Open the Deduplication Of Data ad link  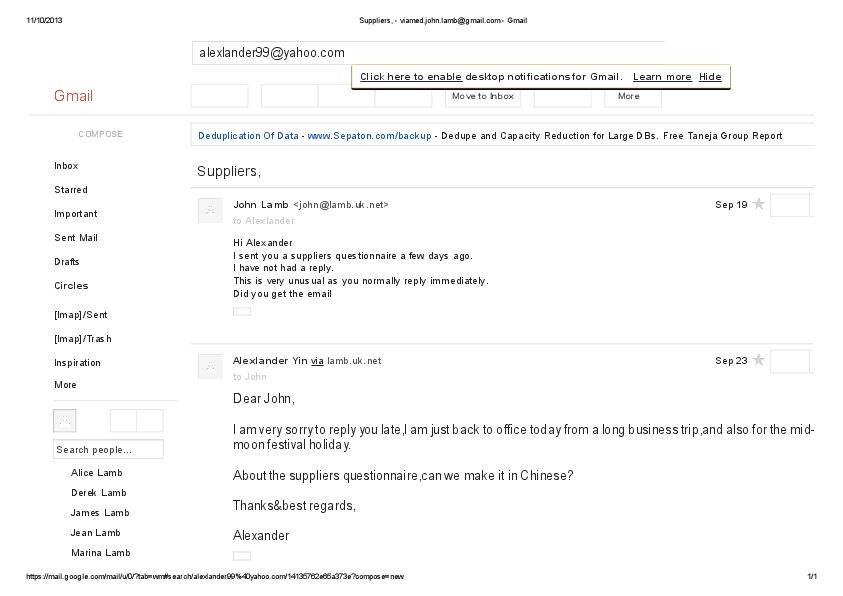(248, 136)
